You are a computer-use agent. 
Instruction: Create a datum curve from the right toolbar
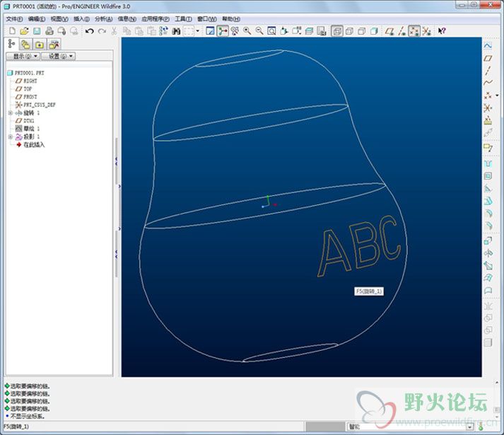(x=488, y=82)
